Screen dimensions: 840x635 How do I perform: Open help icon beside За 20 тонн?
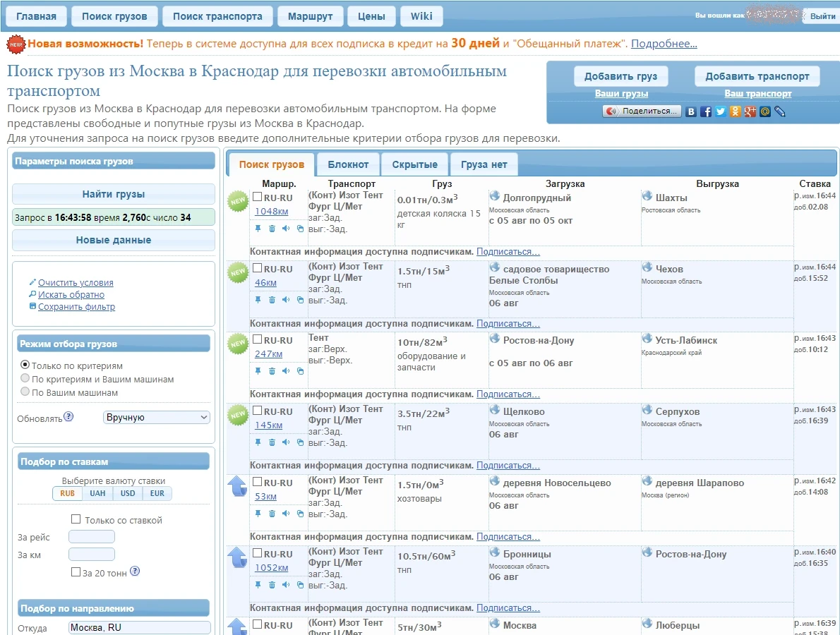135,571
